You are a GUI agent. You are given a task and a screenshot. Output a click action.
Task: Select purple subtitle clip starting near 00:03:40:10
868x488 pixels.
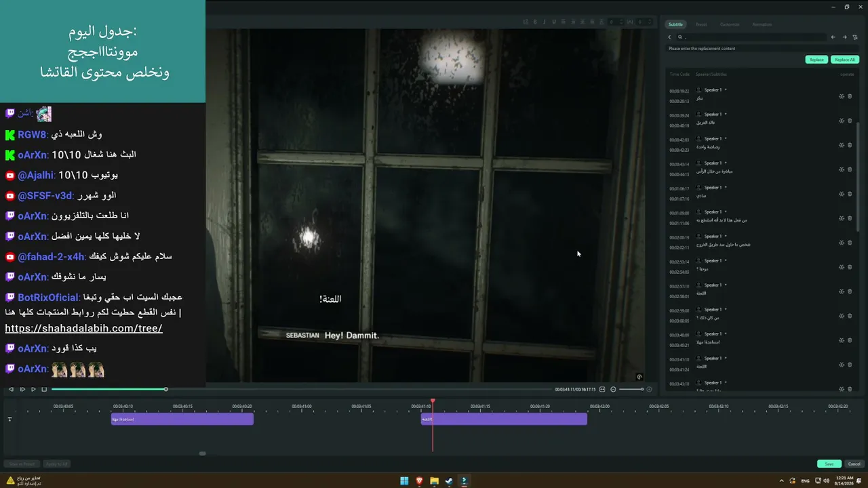(x=182, y=419)
